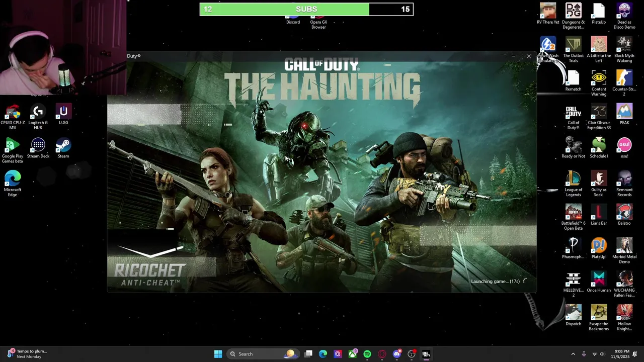The image size is (644, 362).
Task: Open Microsoft Edge desktop shortcut
Action: [x=13, y=184]
